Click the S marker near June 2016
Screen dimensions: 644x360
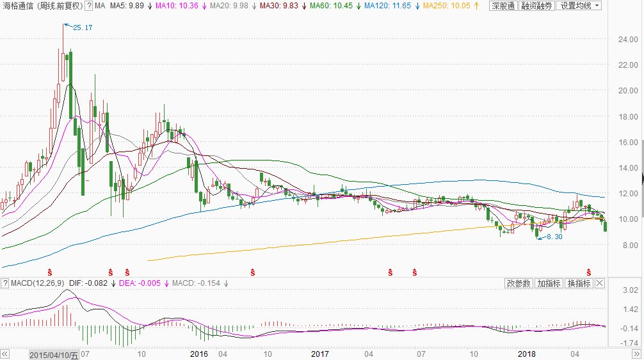click(x=253, y=272)
